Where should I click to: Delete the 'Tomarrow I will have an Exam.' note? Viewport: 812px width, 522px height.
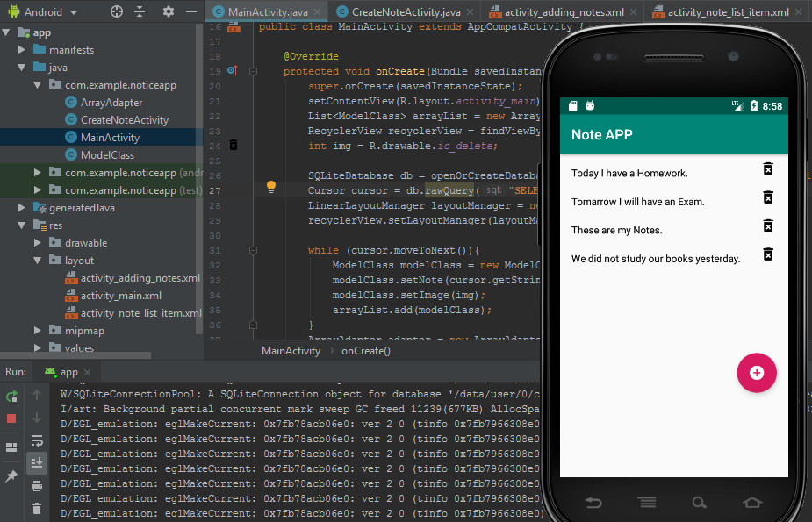[x=768, y=197]
